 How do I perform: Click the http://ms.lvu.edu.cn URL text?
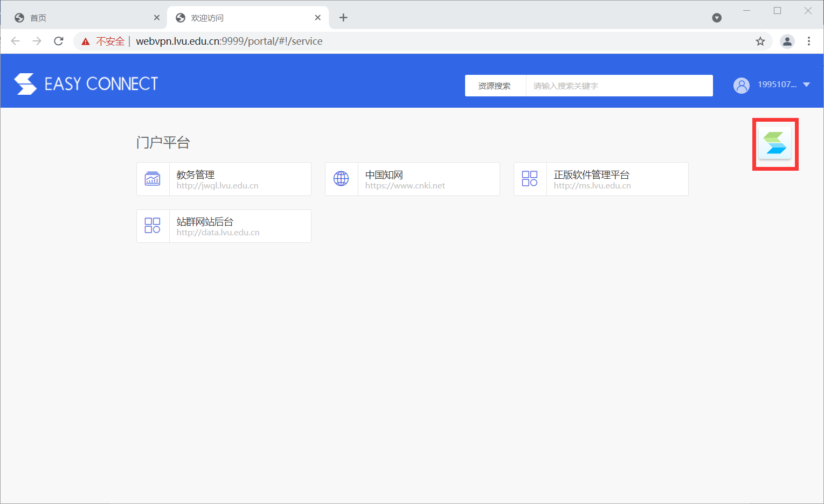(592, 186)
